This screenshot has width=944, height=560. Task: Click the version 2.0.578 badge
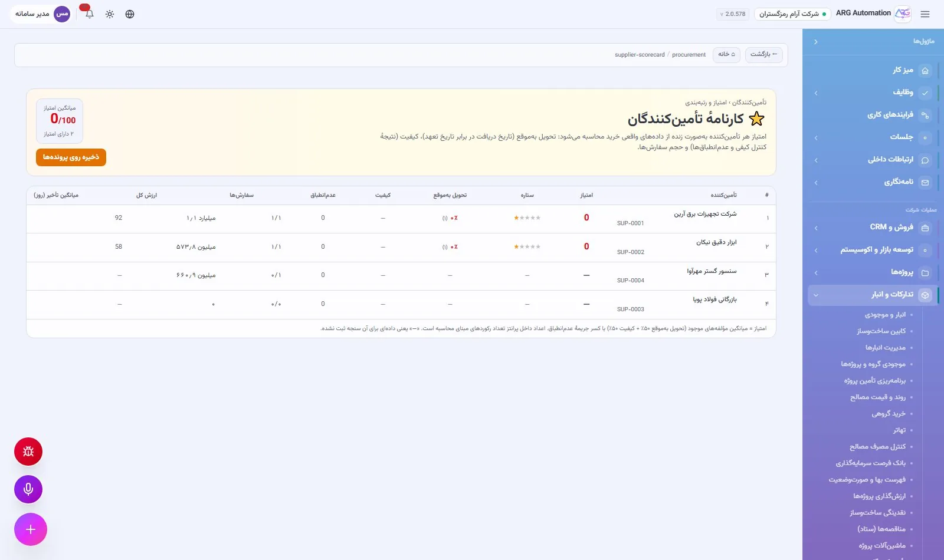click(732, 14)
